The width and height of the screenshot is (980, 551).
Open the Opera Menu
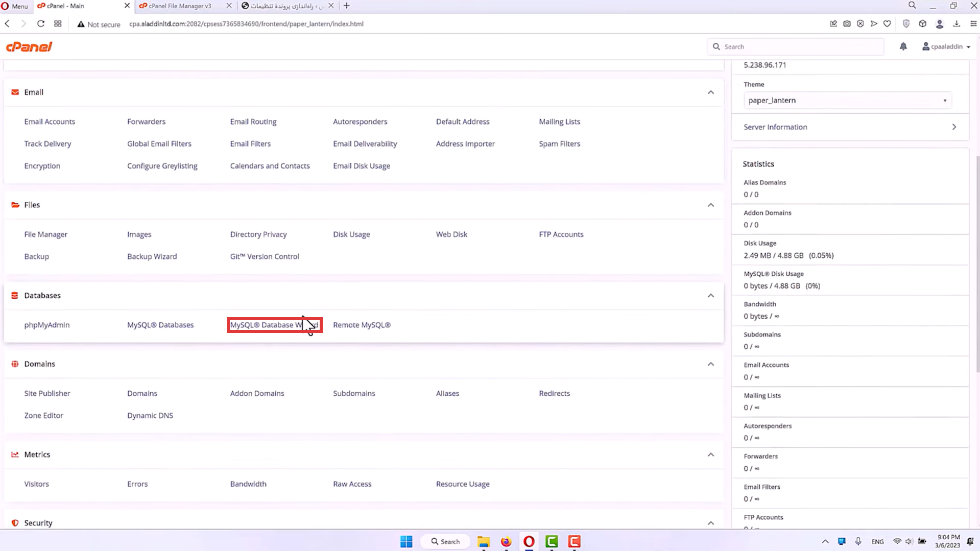15,6
